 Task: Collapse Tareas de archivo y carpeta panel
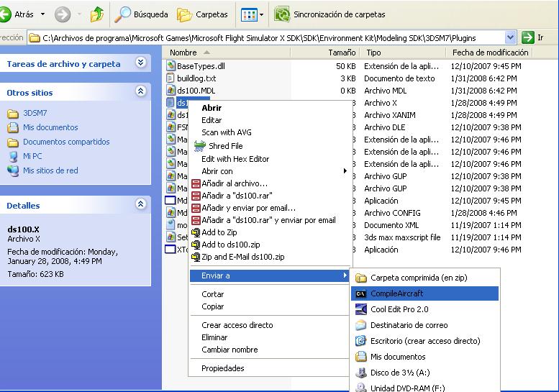pyautogui.click(x=140, y=63)
